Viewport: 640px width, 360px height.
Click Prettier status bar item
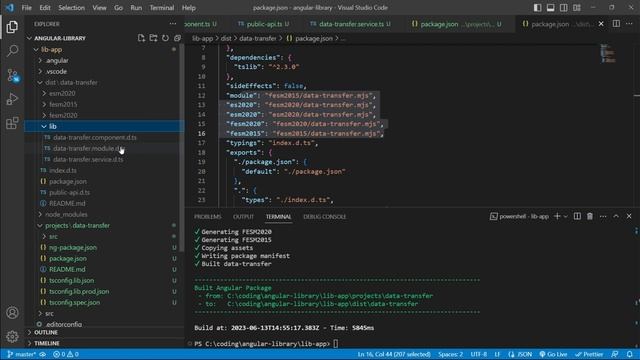[x=589, y=354]
